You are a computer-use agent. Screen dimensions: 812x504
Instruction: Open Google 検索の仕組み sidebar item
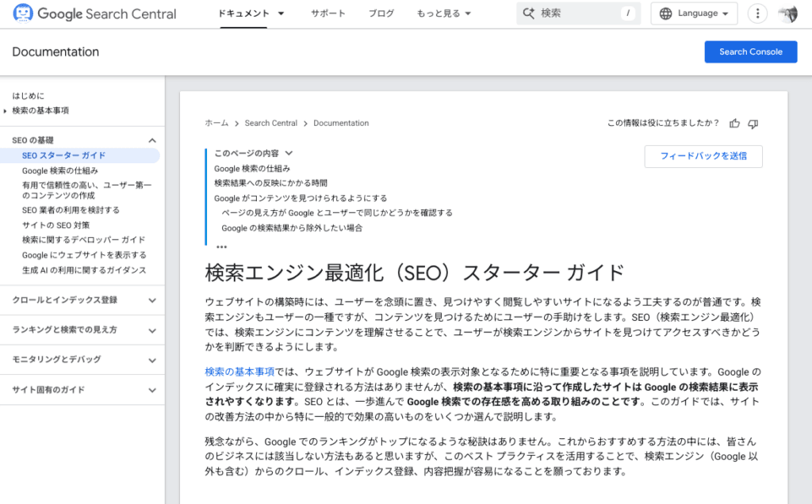[x=60, y=170]
